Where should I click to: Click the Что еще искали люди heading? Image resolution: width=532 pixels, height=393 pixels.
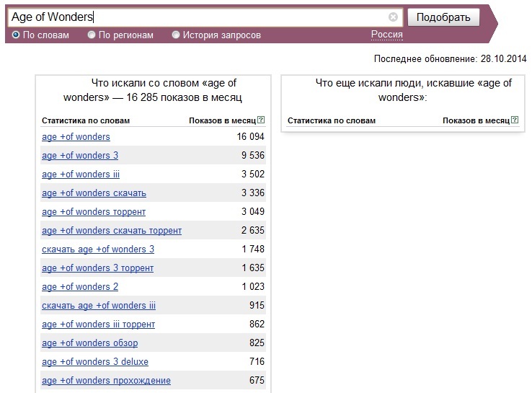click(414, 90)
